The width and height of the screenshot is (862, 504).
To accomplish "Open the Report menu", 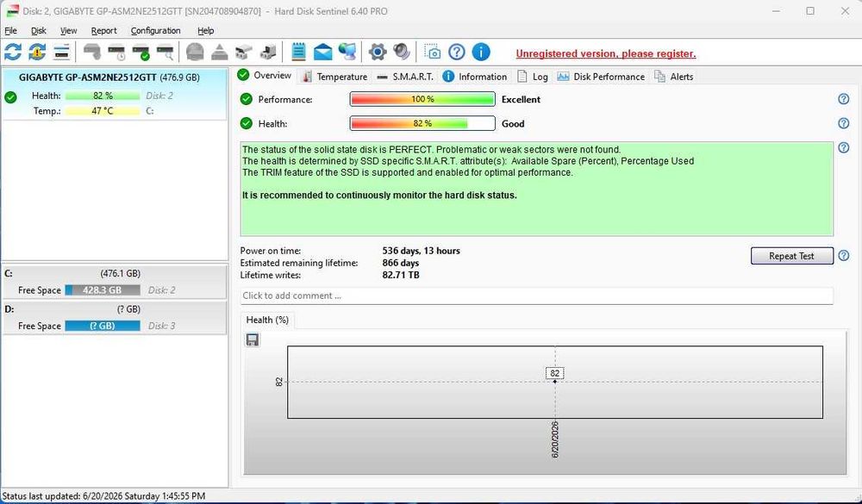I will (x=104, y=31).
